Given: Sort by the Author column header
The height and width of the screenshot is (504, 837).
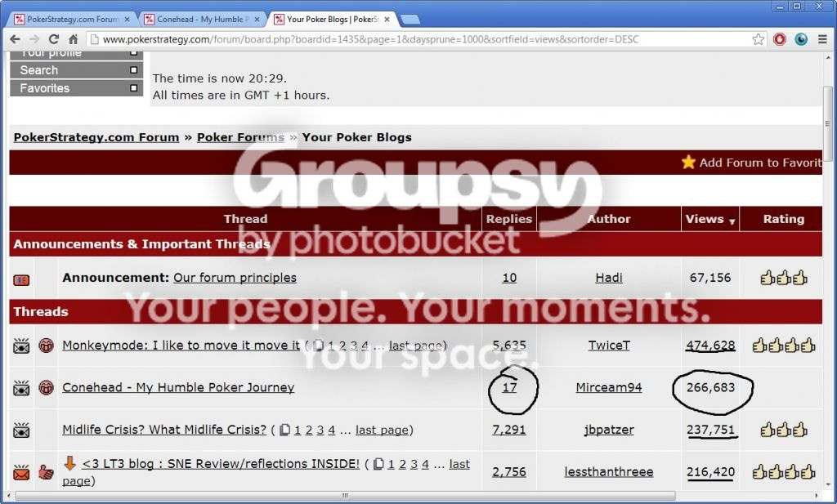Looking at the screenshot, I should [608, 219].
